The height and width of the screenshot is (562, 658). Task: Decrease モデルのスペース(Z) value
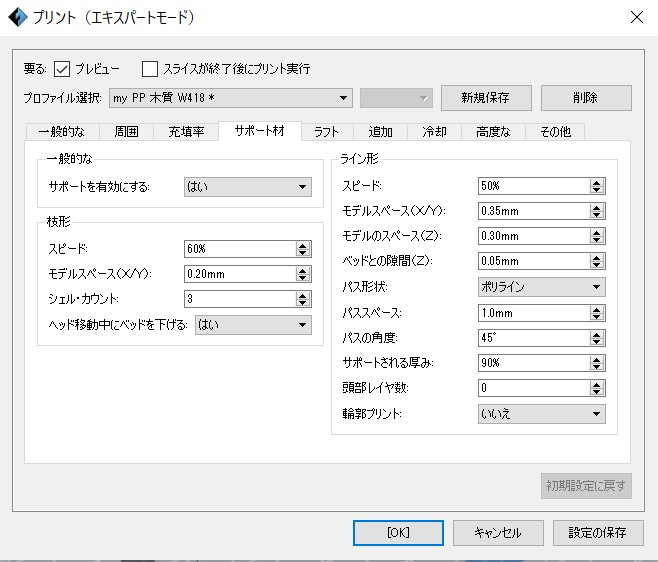point(596,240)
